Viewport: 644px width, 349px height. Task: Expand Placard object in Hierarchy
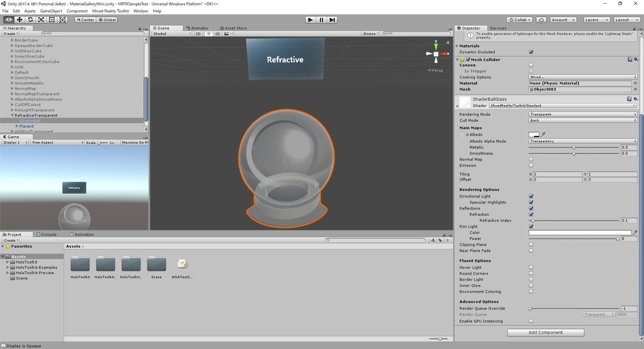pyautogui.click(x=17, y=126)
